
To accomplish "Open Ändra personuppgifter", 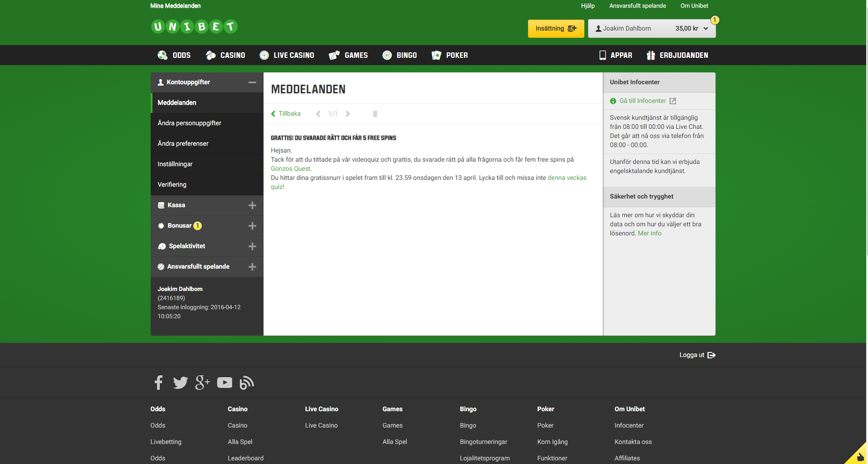I will (x=207, y=123).
